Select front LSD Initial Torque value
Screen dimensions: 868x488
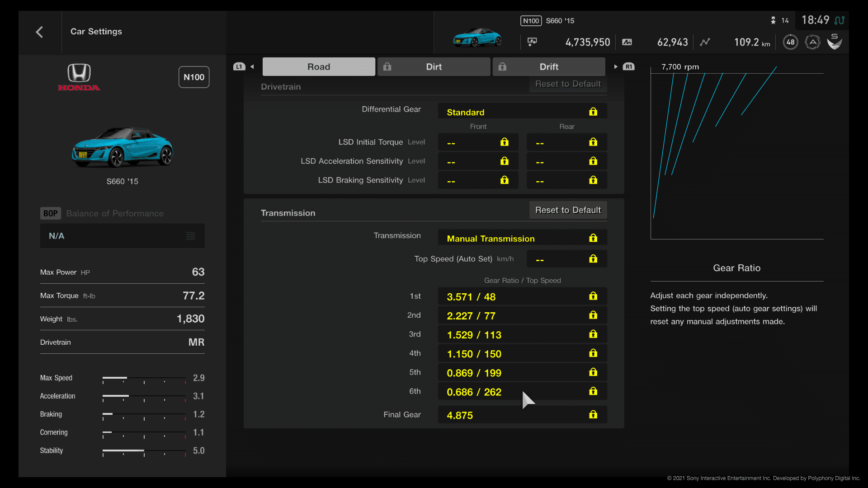click(x=478, y=142)
